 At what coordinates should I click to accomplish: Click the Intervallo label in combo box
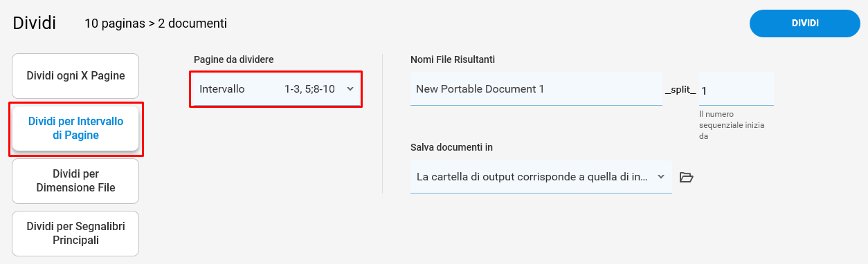coord(221,89)
